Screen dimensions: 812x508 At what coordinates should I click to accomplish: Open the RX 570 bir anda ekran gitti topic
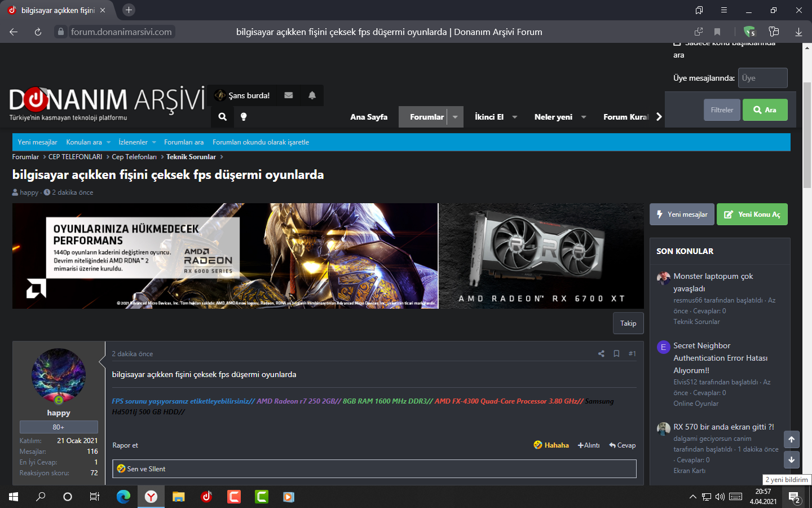(x=723, y=427)
